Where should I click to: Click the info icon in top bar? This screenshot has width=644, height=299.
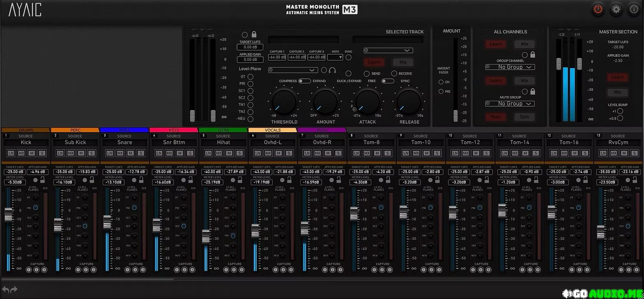[634, 9]
